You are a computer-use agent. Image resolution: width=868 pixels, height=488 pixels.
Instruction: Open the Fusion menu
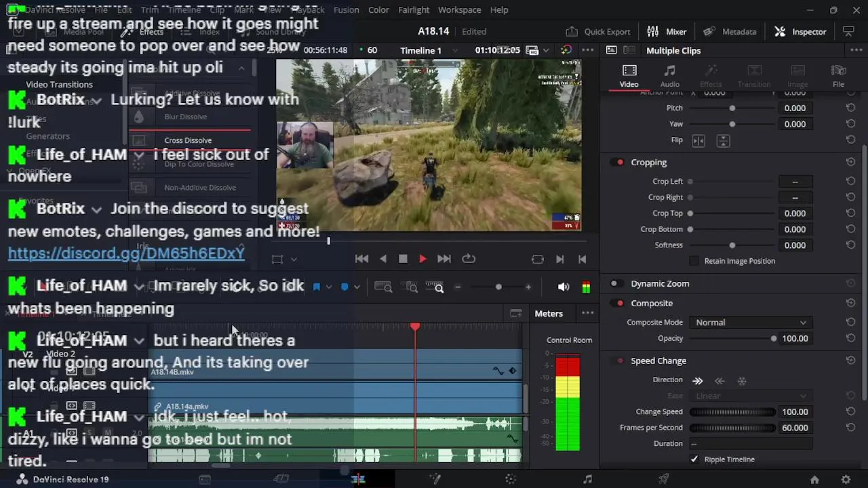347,9
